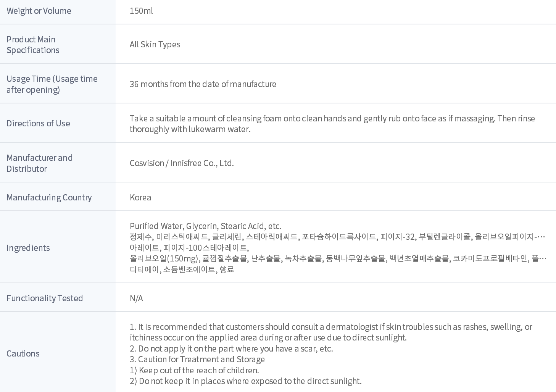Expand the ellipsis after the 150mg ingredients line

click(x=543, y=259)
